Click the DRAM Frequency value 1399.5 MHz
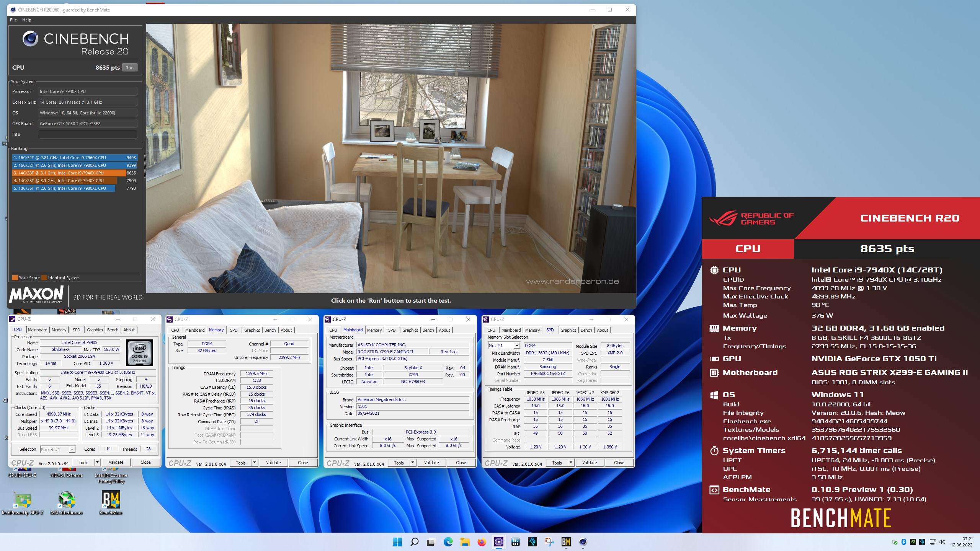This screenshot has height=551, width=980. pos(256,373)
